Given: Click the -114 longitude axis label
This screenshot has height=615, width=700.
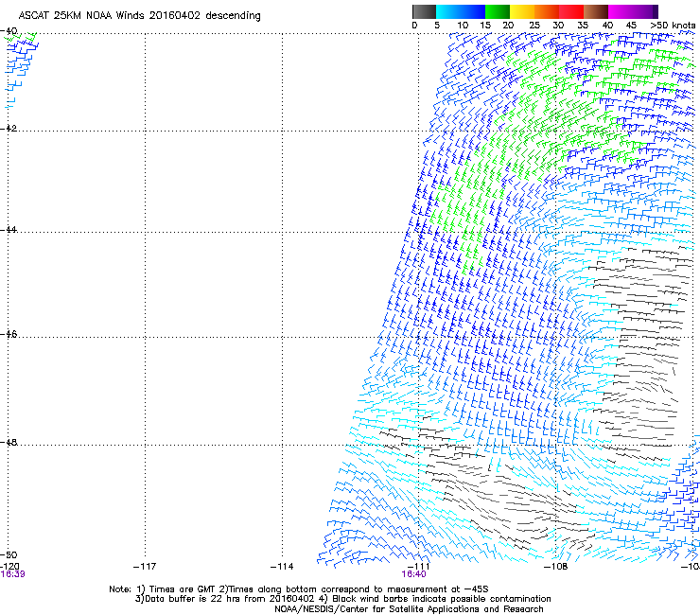Looking at the screenshot, I should (x=282, y=567).
